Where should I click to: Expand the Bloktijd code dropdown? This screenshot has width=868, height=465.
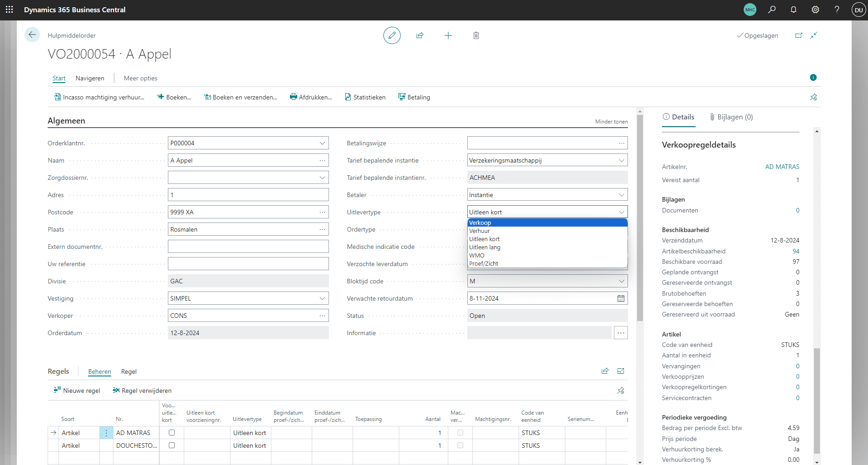pyautogui.click(x=621, y=281)
